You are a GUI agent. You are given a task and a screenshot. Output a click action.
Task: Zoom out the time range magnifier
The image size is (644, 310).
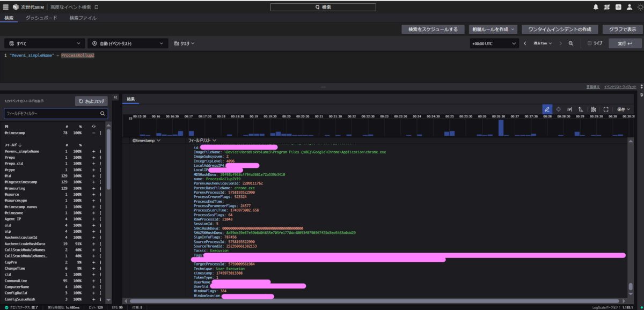(x=571, y=43)
